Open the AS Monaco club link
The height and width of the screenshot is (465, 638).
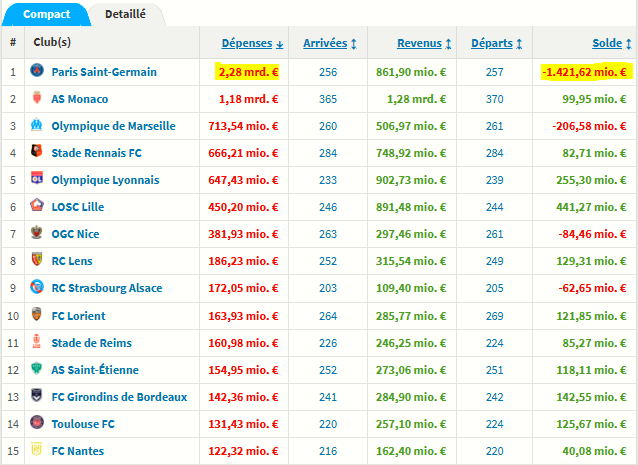pos(80,99)
